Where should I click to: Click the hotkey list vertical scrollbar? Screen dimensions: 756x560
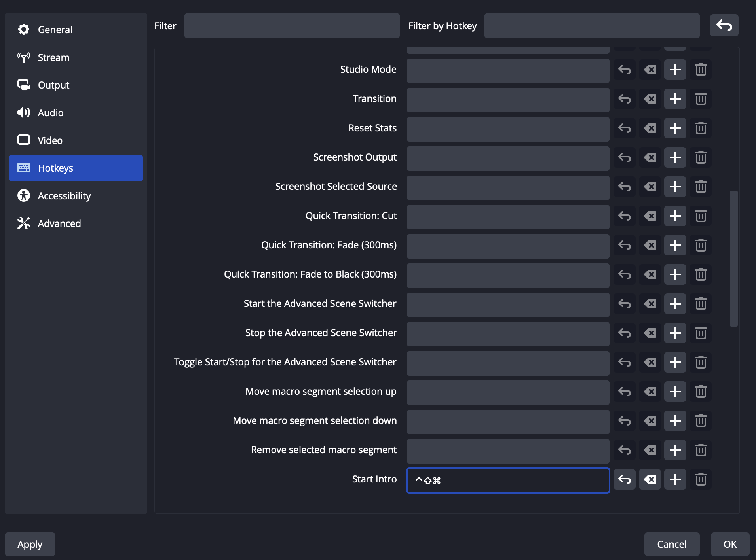click(733, 259)
